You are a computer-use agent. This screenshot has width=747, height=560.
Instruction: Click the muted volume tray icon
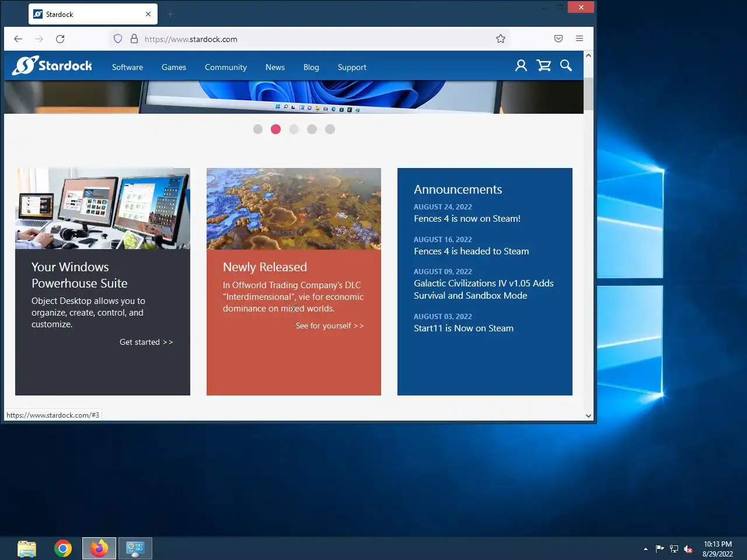coord(689,549)
